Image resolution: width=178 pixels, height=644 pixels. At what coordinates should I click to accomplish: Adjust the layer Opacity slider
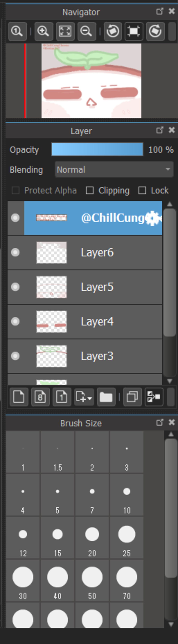(97, 150)
